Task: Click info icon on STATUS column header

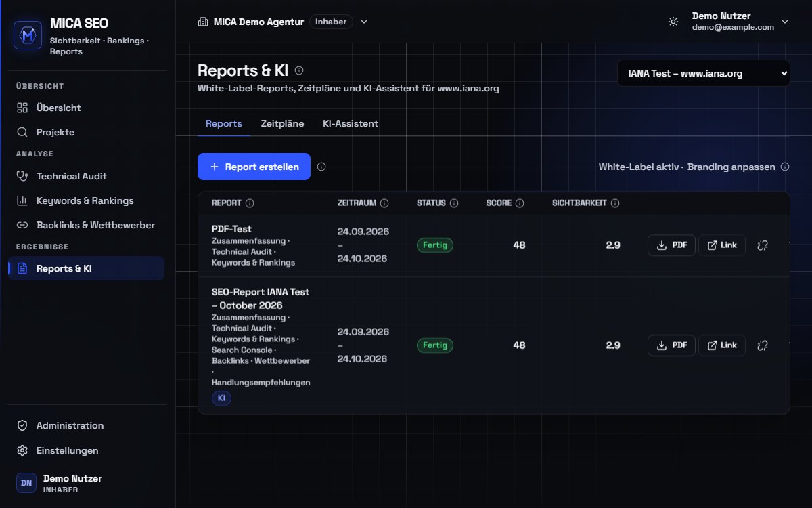Action: [454, 203]
